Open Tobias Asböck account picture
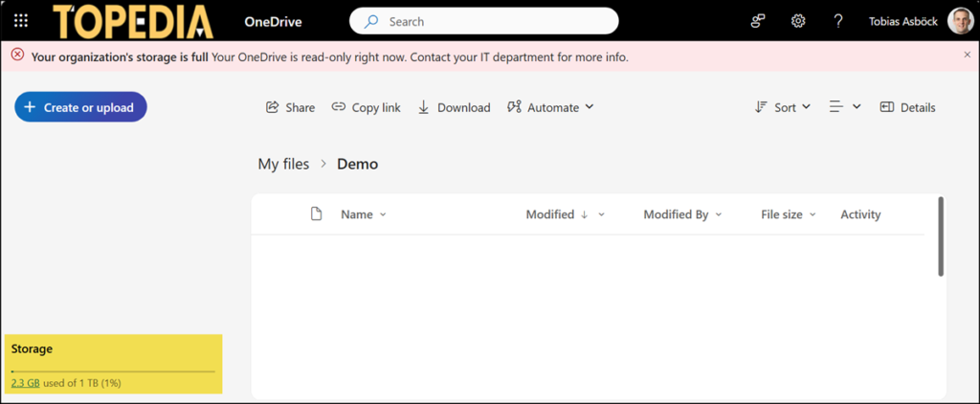 pyautogui.click(x=959, y=21)
